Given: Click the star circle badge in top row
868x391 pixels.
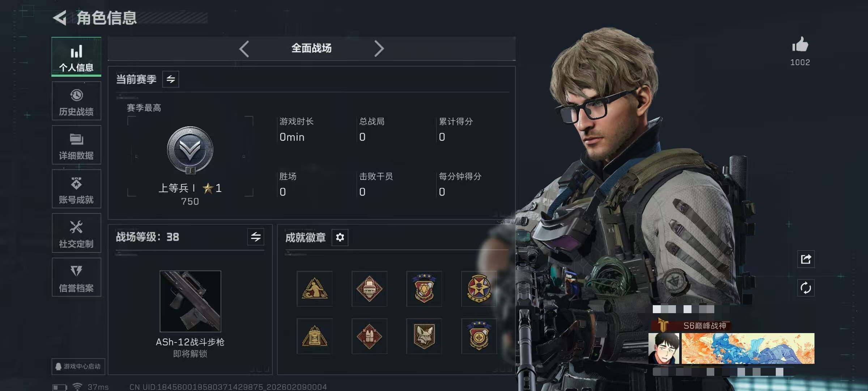Looking at the screenshot, I should point(479,289).
